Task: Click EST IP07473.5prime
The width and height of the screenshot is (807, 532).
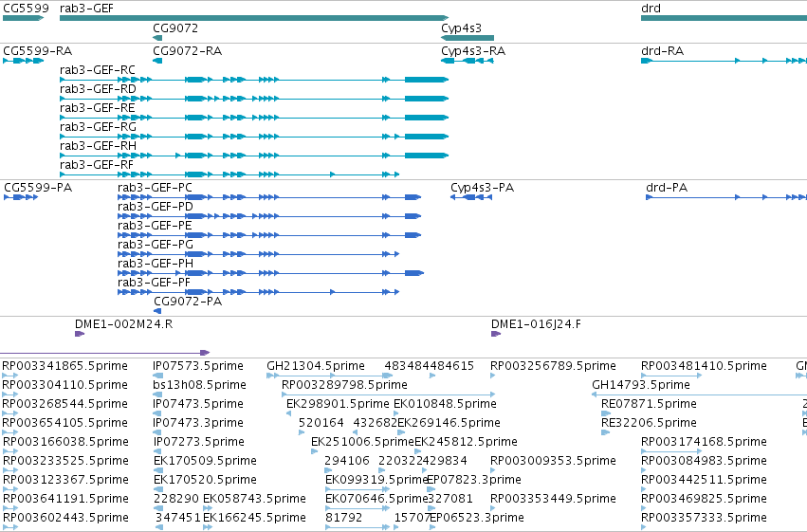Action: [198, 404]
